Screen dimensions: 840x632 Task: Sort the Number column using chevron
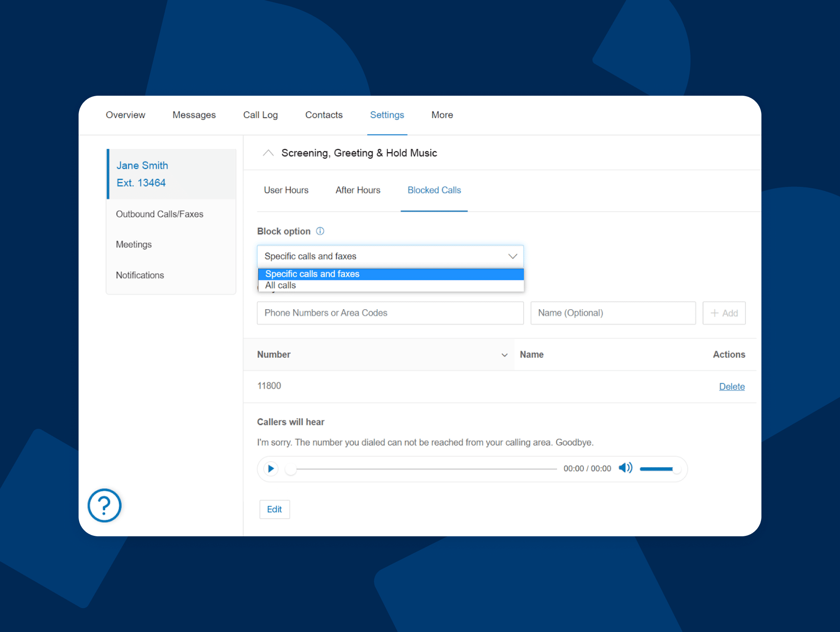pos(504,355)
